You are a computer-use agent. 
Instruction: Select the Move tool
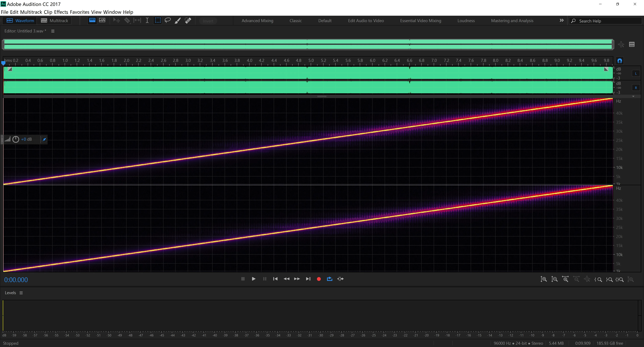(x=116, y=20)
